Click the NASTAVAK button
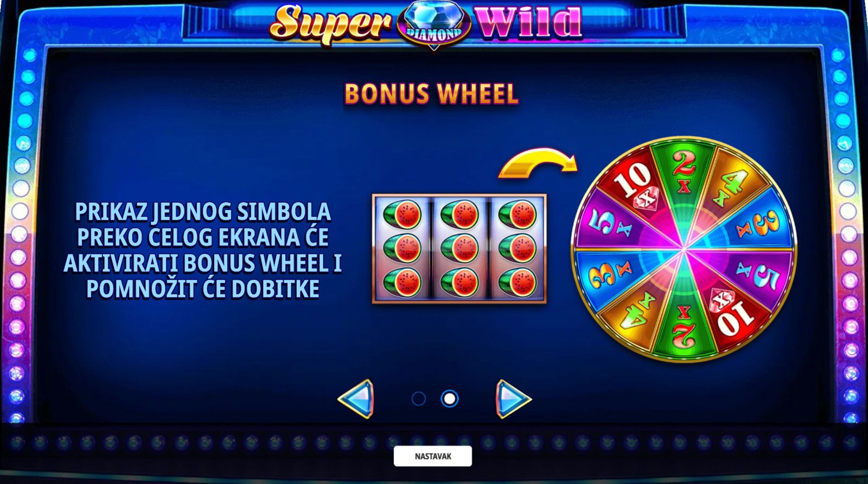 [x=433, y=456]
